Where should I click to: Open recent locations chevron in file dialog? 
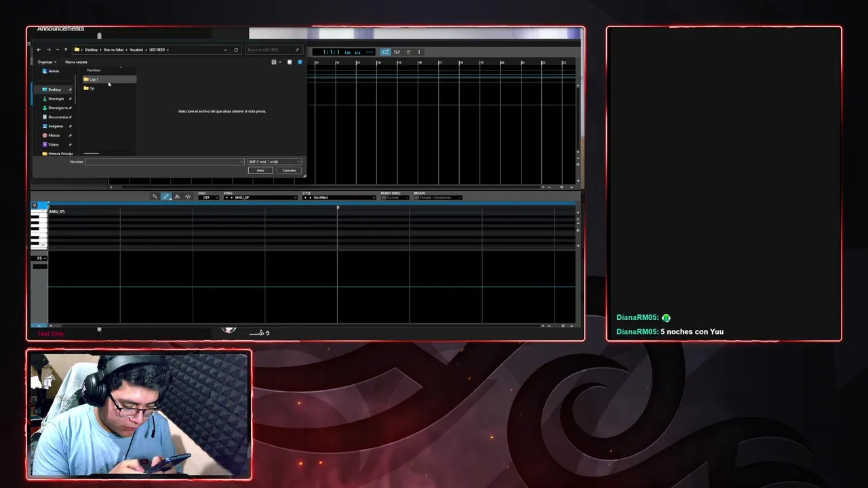click(56, 49)
